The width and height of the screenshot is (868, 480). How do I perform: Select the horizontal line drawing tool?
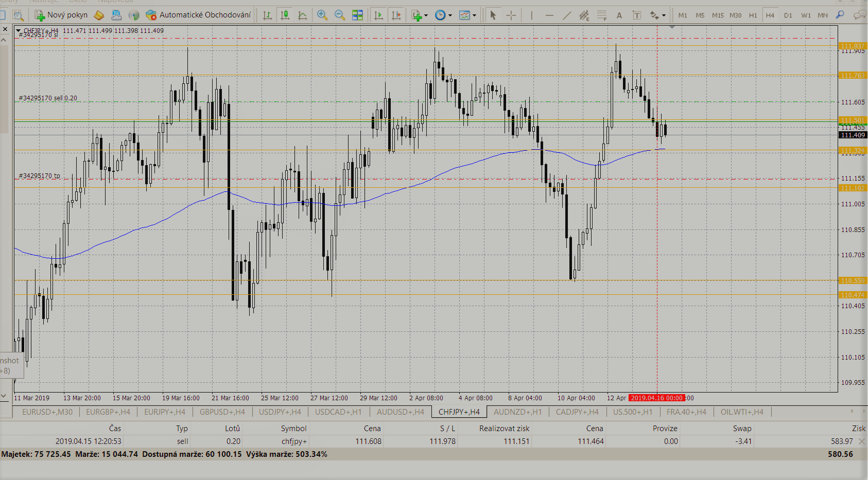549,15
